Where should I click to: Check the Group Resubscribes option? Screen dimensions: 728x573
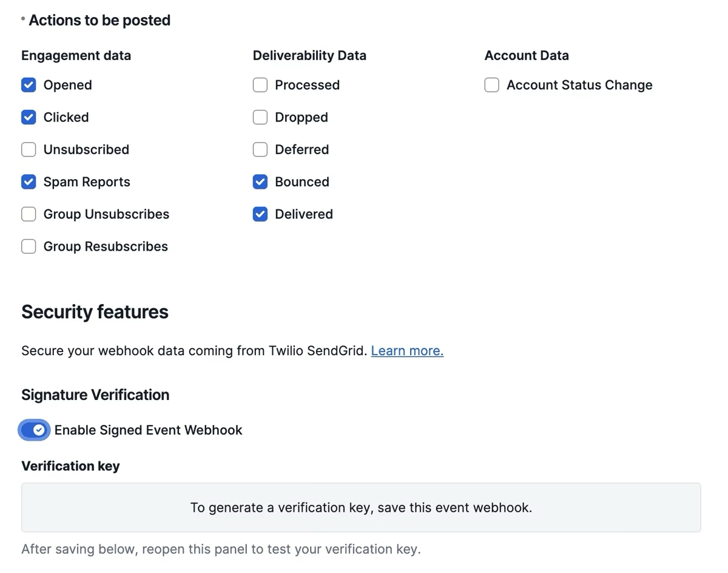[29, 246]
